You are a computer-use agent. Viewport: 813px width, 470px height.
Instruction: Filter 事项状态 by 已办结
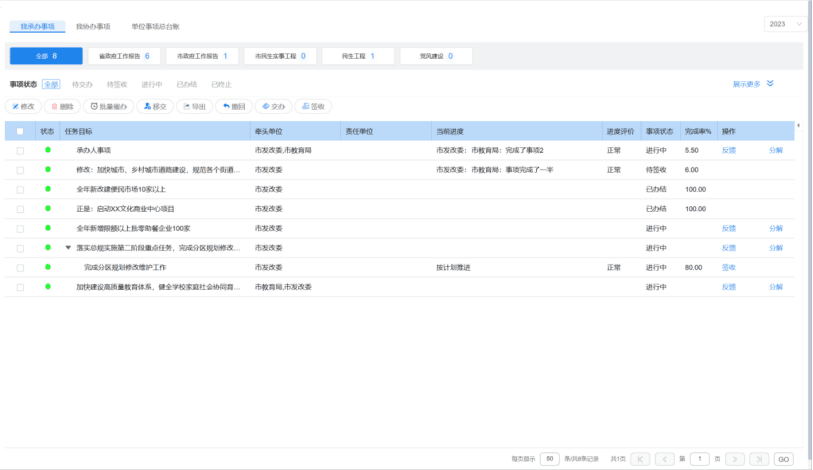pyautogui.click(x=187, y=85)
